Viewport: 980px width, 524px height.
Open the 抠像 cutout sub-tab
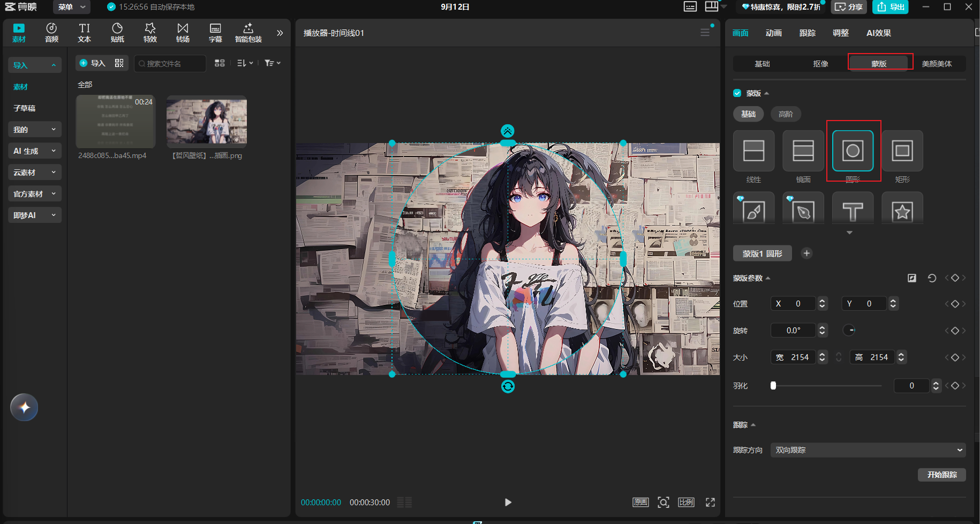click(x=820, y=64)
